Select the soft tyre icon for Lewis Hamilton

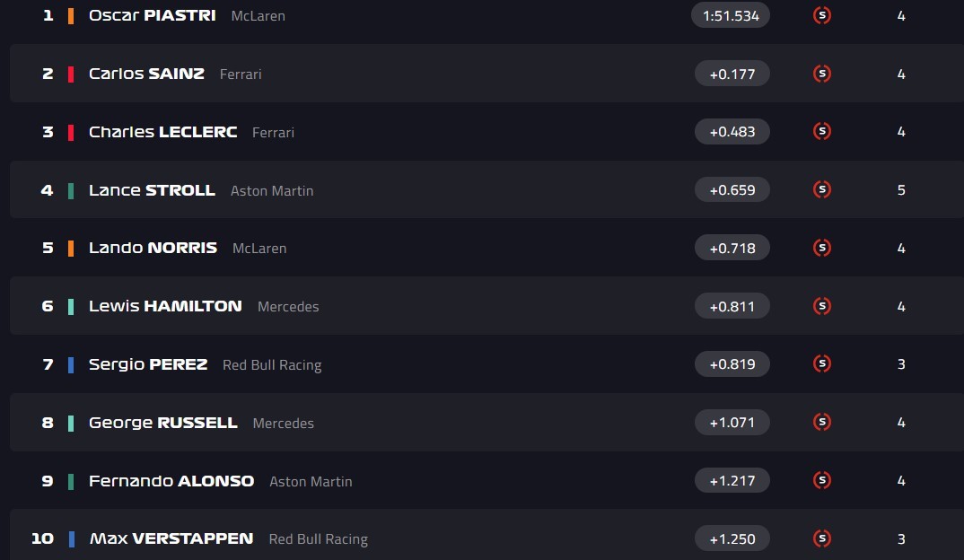pos(822,306)
